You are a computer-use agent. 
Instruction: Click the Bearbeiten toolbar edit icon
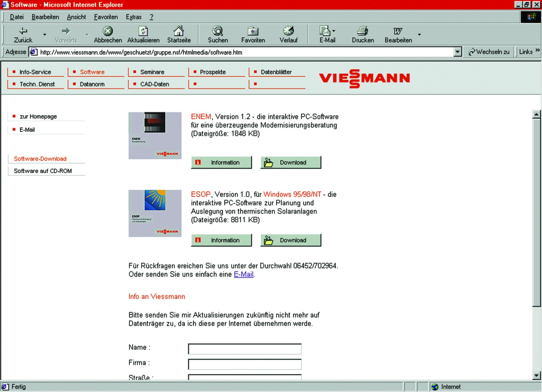pyautogui.click(x=398, y=31)
